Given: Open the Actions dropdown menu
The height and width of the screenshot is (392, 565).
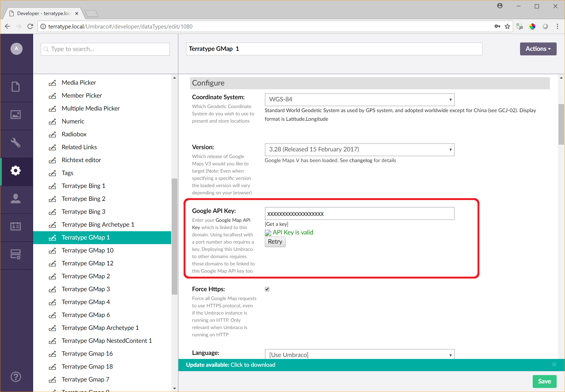Looking at the screenshot, I should 538,49.
